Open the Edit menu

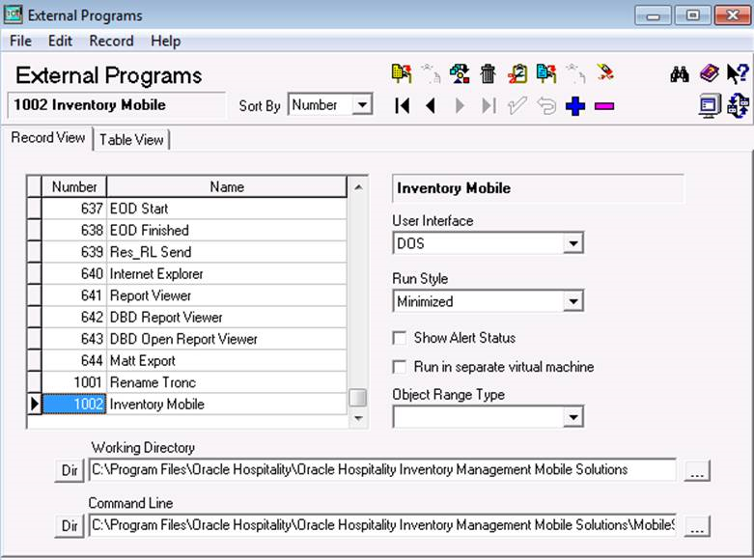(60, 41)
